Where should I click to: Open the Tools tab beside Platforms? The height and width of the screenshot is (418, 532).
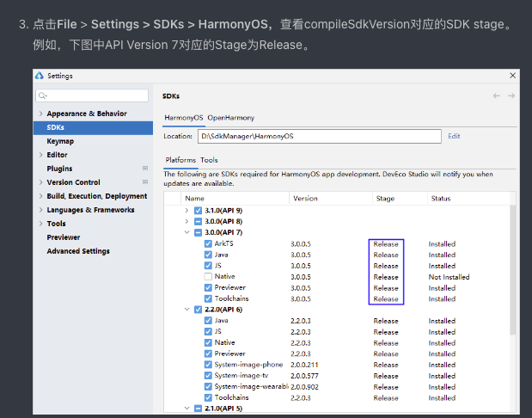[209, 160]
